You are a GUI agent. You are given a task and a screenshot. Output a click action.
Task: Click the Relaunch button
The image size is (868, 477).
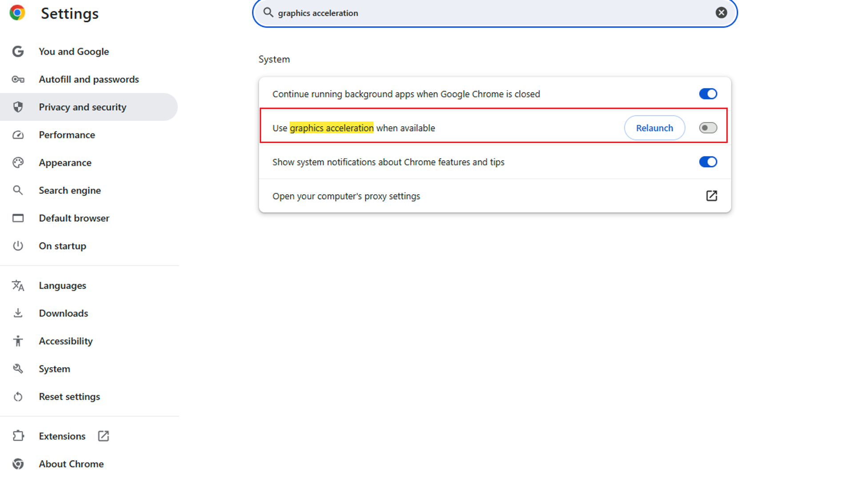(654, 128)
